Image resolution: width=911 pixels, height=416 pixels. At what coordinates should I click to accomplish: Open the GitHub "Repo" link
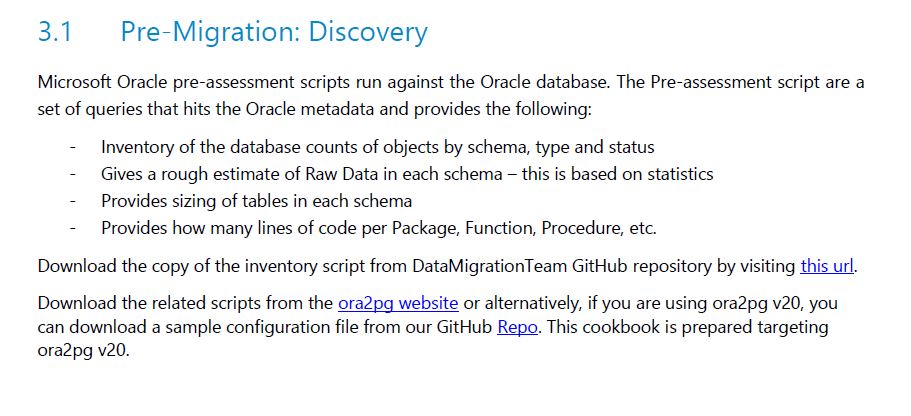517,327
